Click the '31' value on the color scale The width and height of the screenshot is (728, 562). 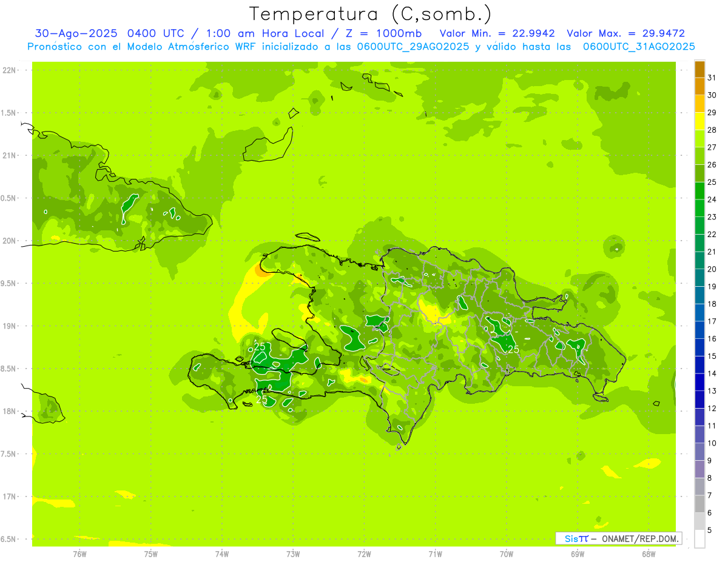tap(712, 78)
